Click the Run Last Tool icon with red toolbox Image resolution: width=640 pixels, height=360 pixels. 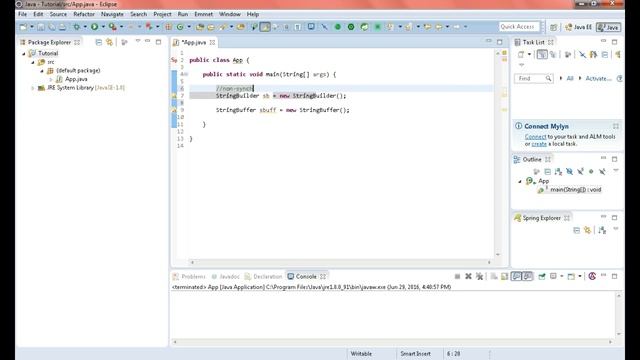point(113,27)
